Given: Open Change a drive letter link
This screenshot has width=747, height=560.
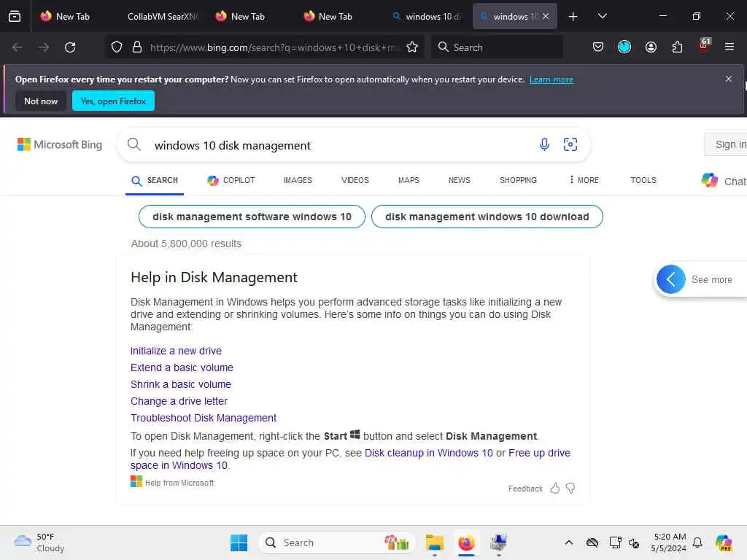Looking at the screenshot, I should pos(179,401).
